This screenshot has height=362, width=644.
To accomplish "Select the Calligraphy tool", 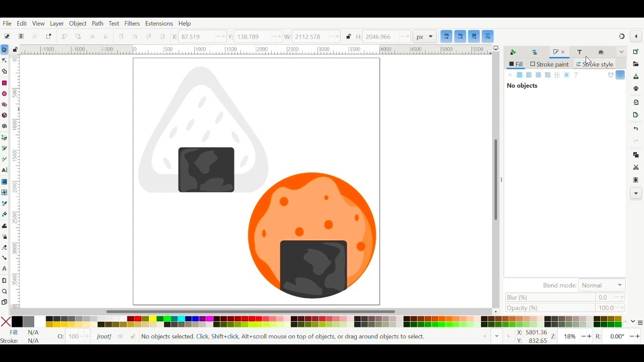I will (5, 159).
